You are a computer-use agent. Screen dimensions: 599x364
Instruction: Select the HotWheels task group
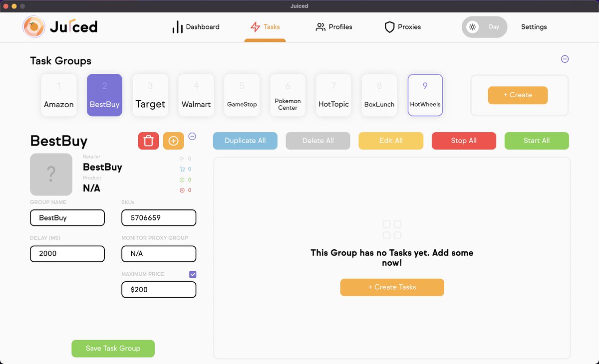click(x=425, y=95)
